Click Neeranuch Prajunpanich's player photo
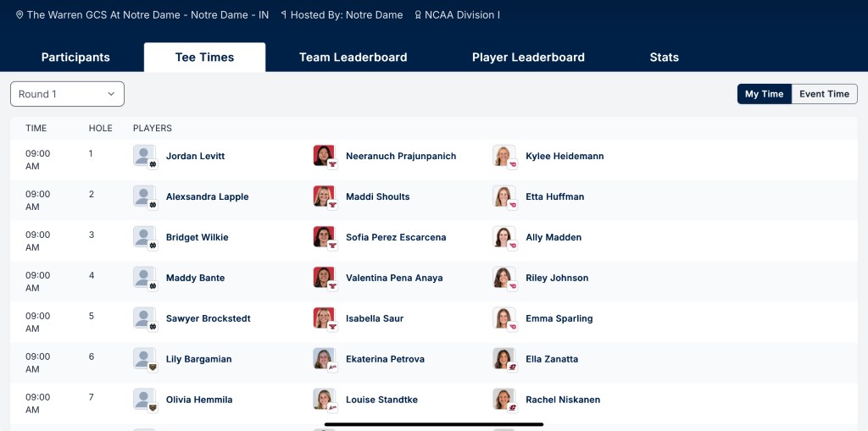Screen dimensions: 868x431 [x=324, y=156]
